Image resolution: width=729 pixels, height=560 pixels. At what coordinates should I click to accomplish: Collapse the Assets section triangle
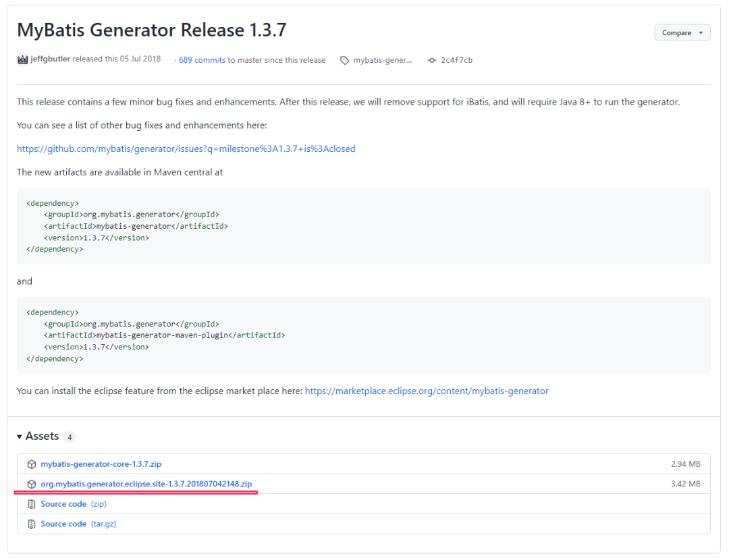[x=20, y=437]
